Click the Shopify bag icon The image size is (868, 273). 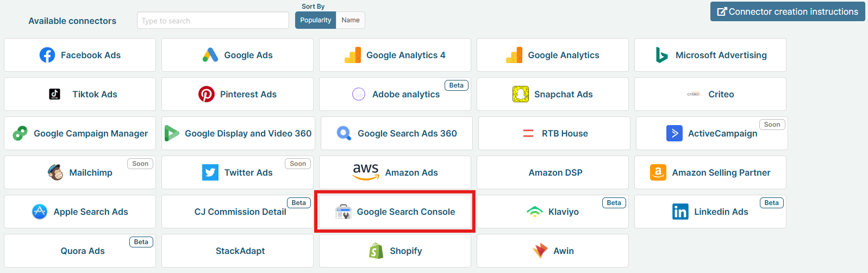point(376,251)
